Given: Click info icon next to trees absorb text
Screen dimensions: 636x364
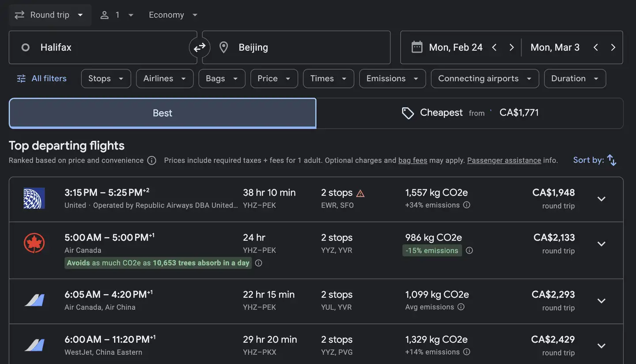Looking at the screenshot, I should coord(259,263).
